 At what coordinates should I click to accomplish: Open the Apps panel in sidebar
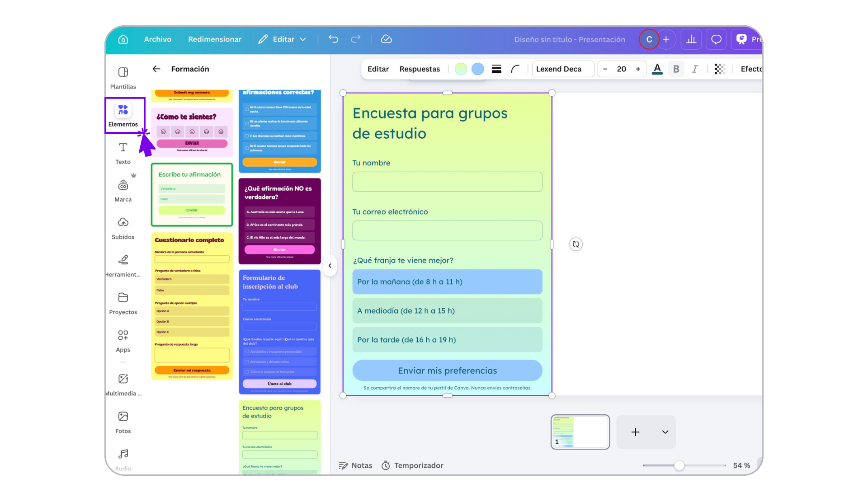[x=123, y=340]
